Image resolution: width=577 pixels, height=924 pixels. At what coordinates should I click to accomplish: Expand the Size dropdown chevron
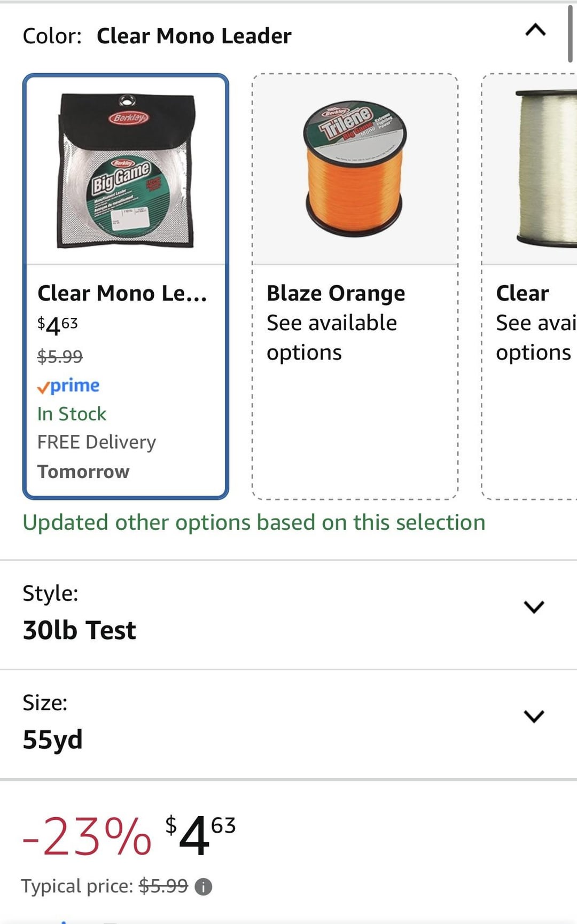point(534,716)
